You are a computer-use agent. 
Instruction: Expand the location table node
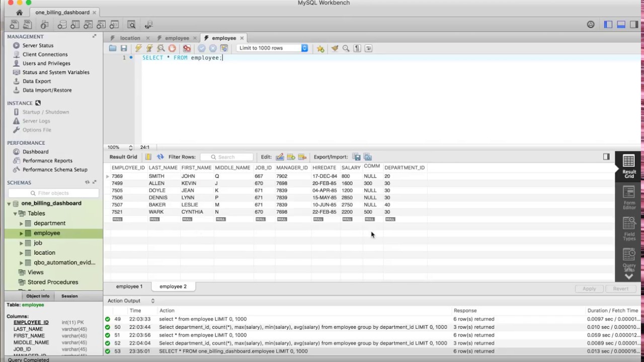point(22,253)
